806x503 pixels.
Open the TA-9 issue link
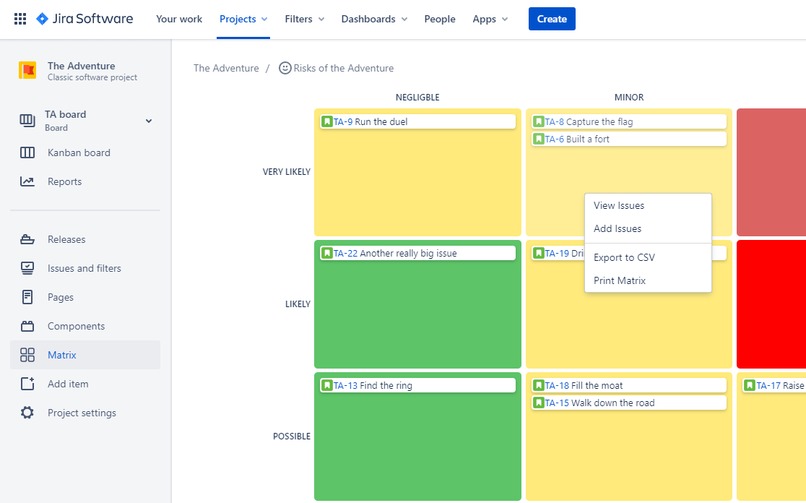(x=343, y=122)
